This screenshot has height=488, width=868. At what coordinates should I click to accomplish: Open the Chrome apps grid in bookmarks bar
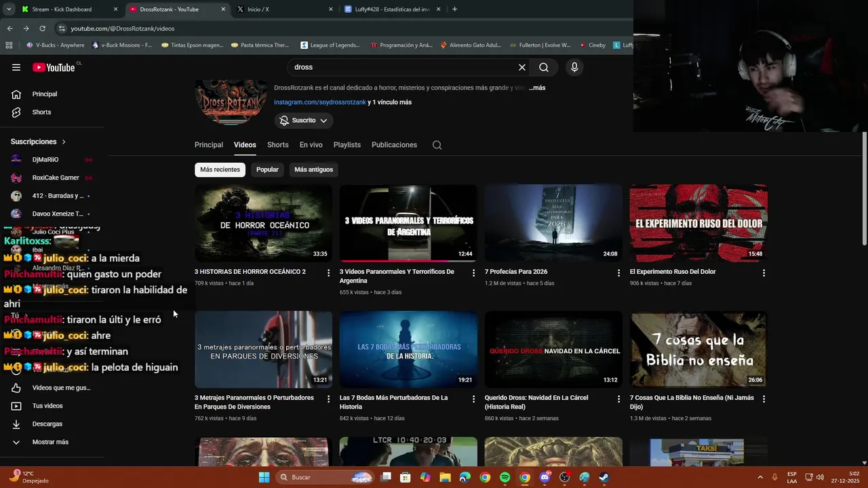[x=9, y=45]
